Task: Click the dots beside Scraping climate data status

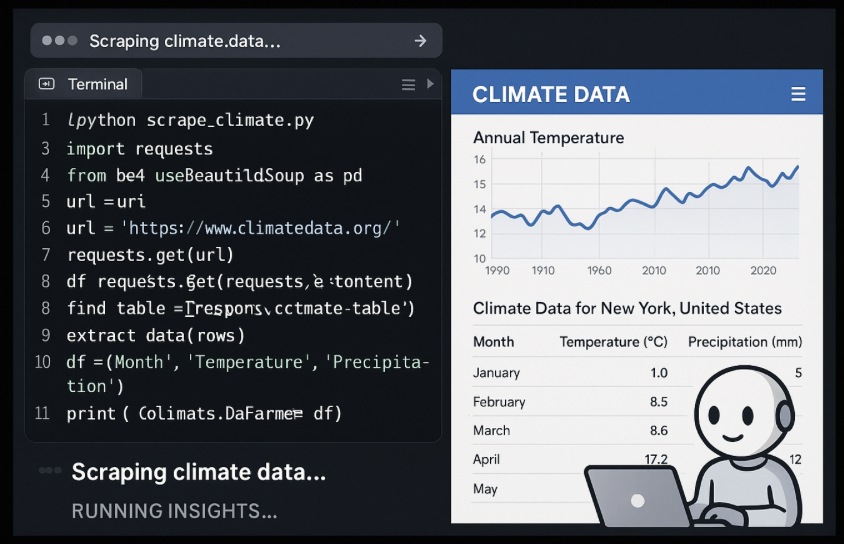Action: 50,471
